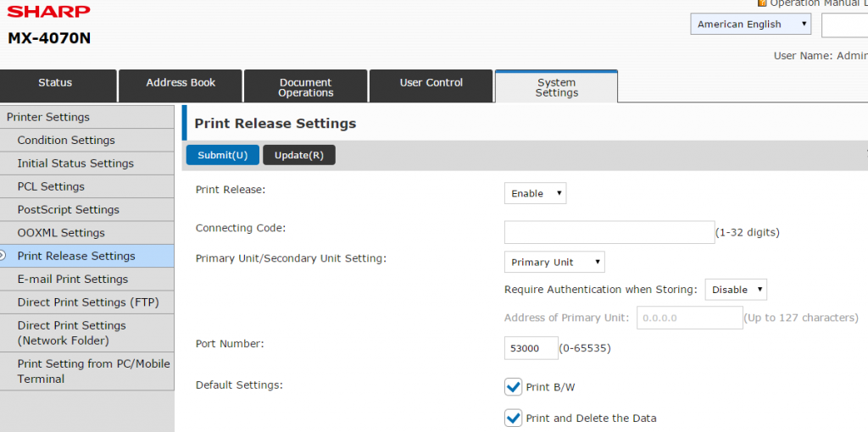Screen dimensions: 868x432
Task: Click the Connecting Code input field
Action: 609,232
